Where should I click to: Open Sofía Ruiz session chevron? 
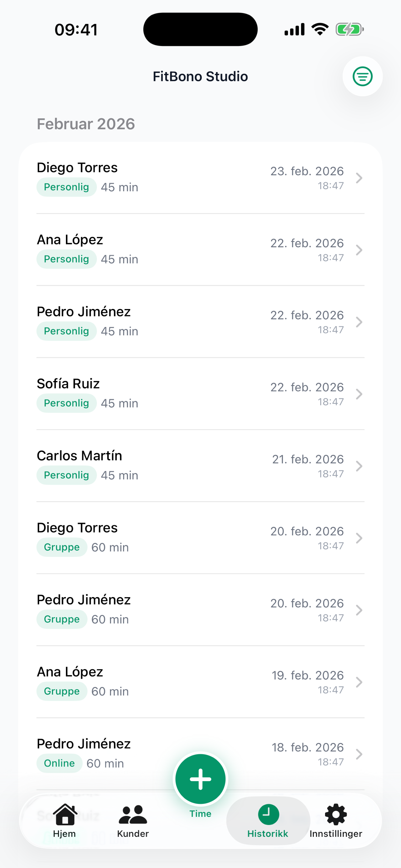[x=359, y=394]
